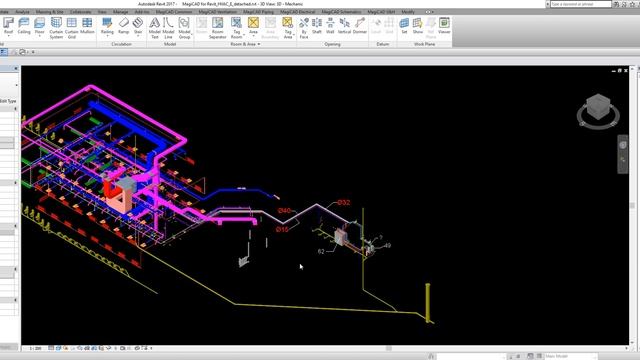640x360 pixels.
Task: Open the Stair tool dropdown arrow
Action: pyautogui.click(x=138, y=36)
